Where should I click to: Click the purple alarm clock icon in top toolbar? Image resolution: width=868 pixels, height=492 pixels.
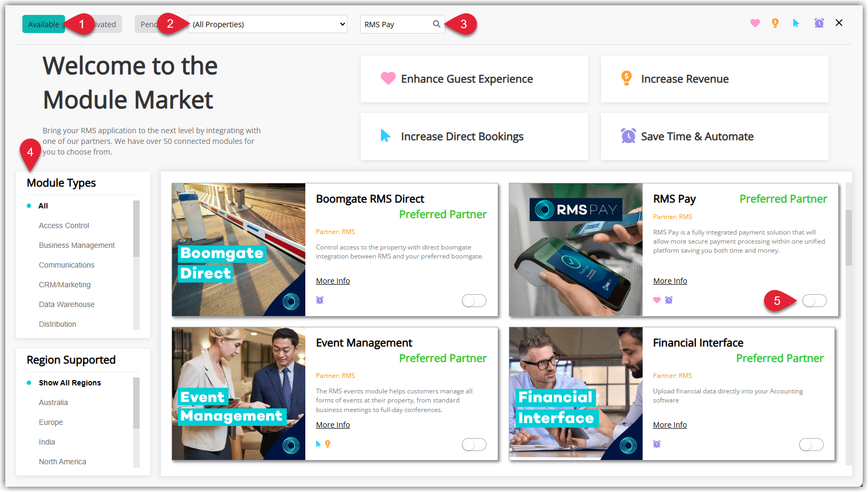819,23
